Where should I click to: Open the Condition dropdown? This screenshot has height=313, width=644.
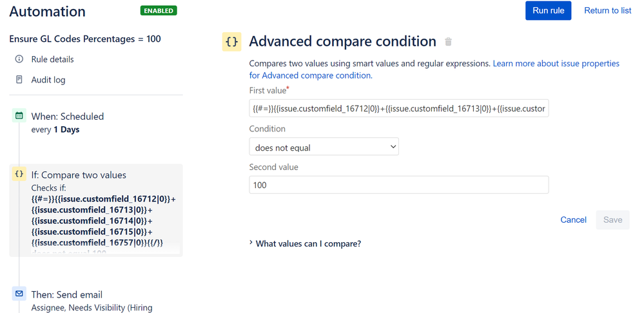324,147
